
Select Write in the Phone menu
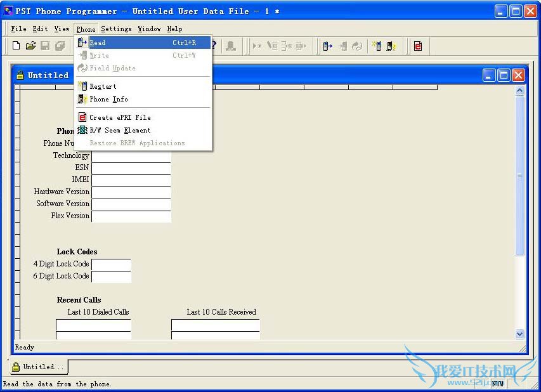coord(143,55)
